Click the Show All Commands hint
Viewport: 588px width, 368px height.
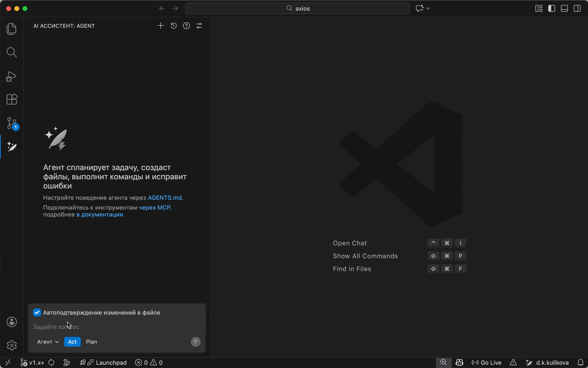365,256
